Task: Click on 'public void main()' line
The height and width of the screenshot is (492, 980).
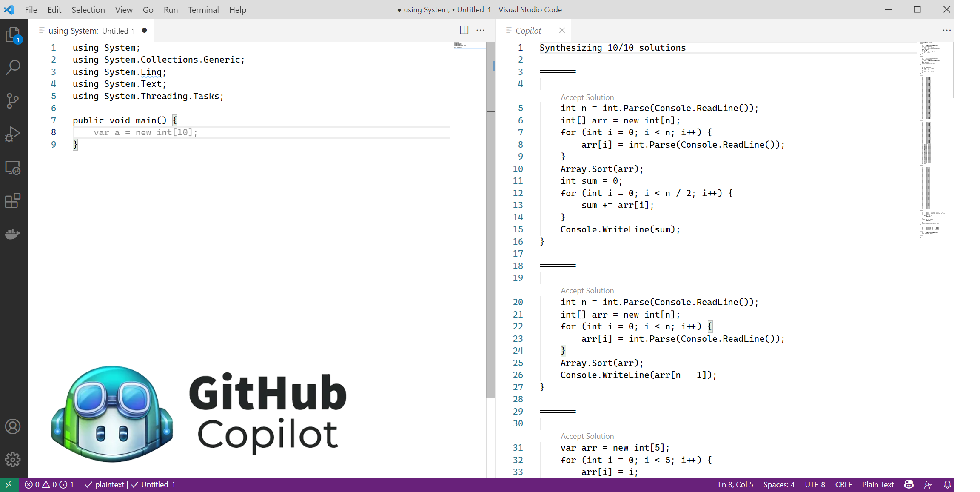Action: pos(125,120)
